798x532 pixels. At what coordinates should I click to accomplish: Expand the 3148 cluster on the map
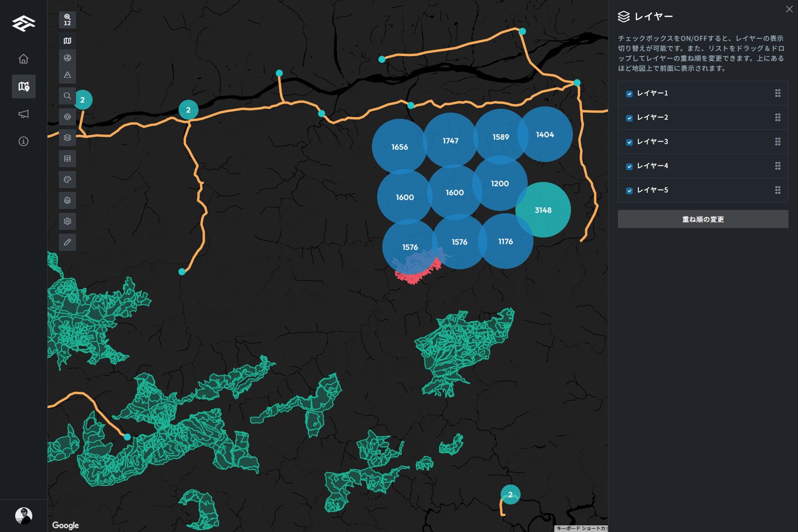click(543, 210)
